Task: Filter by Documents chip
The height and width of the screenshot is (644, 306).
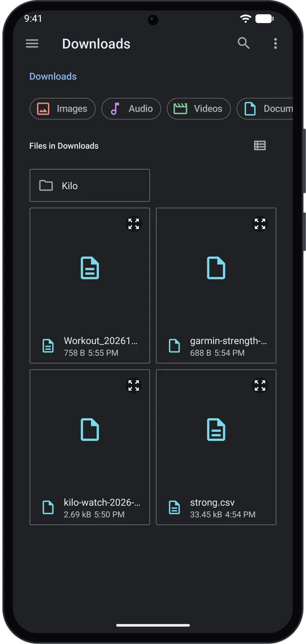Action: (x=265, y=109)
